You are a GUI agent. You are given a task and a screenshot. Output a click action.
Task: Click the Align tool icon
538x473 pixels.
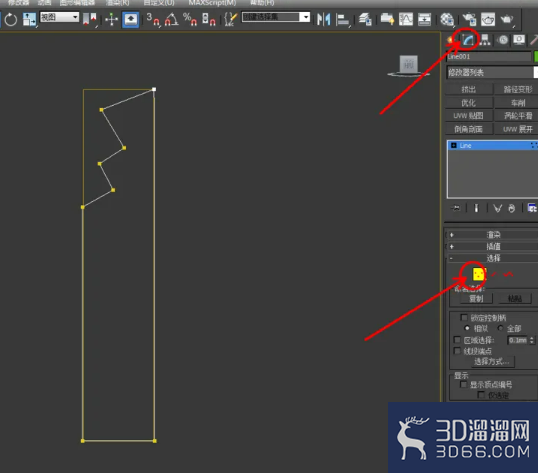(342, 19)
